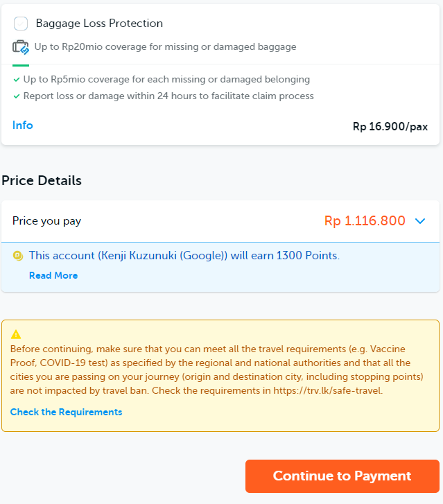
Task: Select the Price you pay row label
Action: click(x=46, y=221)
